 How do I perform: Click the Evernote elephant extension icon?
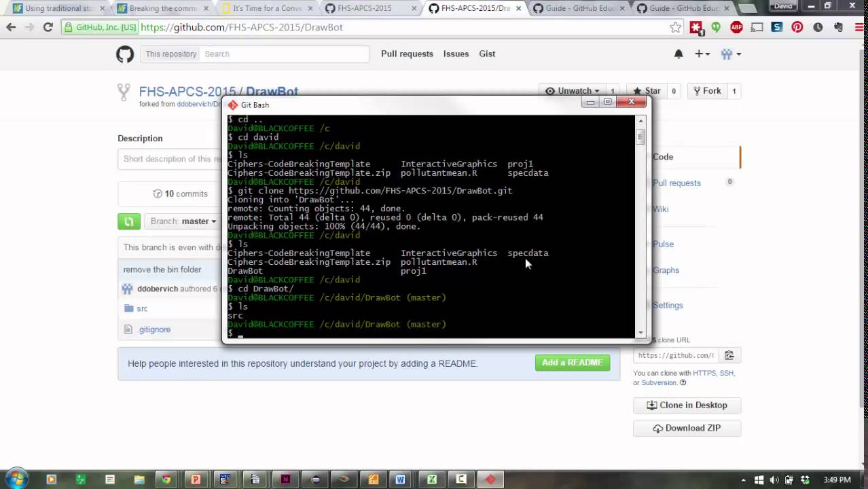coord(838,27)
